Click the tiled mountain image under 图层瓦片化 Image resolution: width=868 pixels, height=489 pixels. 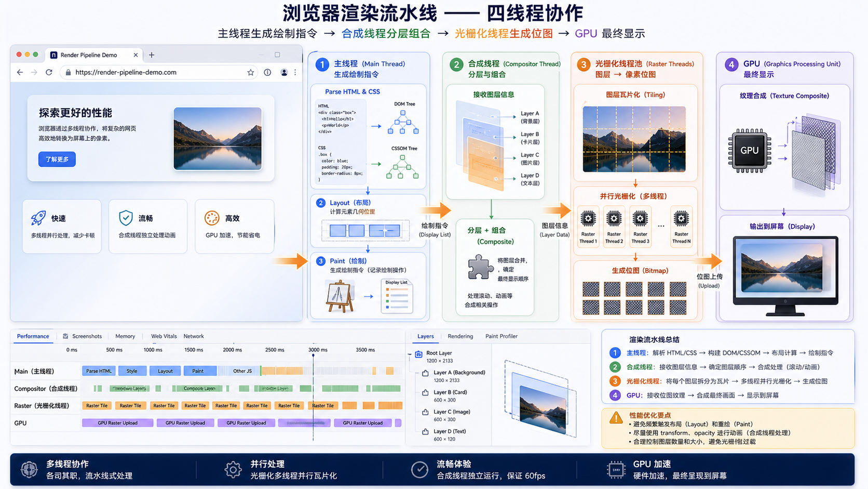coord(634,139)
